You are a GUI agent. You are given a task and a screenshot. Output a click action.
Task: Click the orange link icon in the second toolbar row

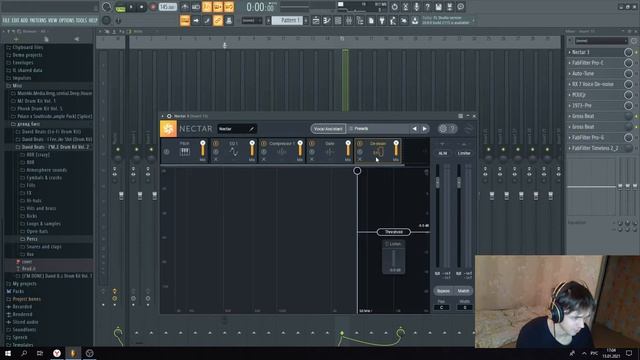coord(218,20)
